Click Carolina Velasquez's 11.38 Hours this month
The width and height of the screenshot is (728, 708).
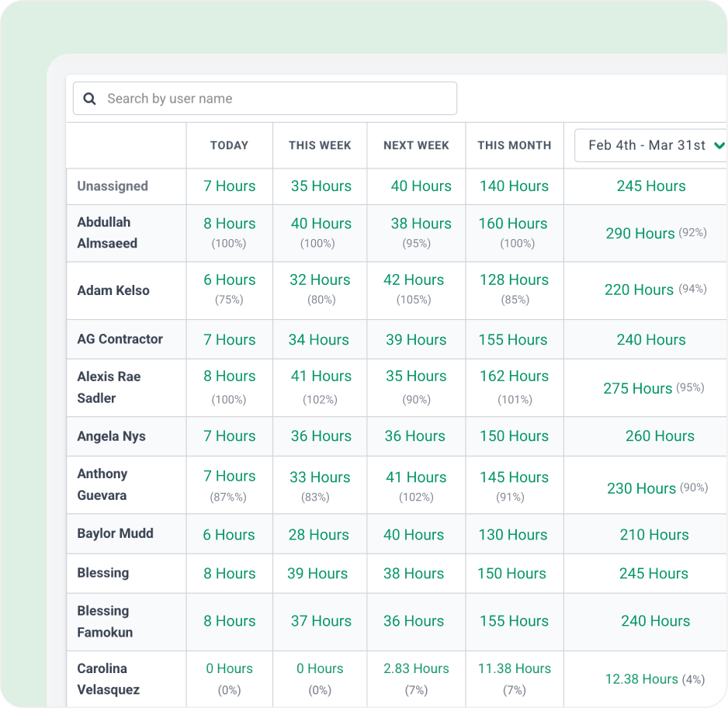(x=515, y=668)
